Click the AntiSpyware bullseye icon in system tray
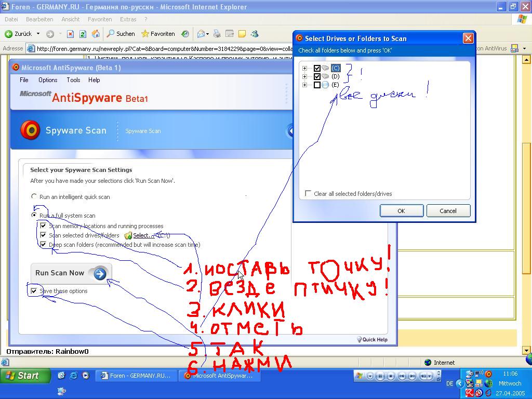Screen dimensions: 532x399 pos(488,374)
